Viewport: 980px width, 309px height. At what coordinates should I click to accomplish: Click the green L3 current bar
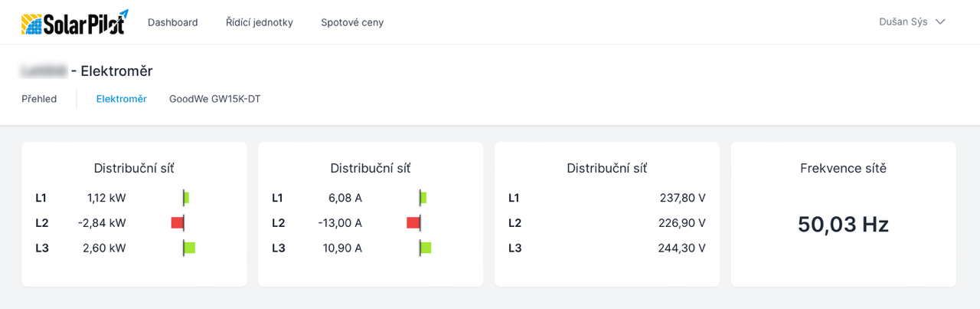coord(426,248)
